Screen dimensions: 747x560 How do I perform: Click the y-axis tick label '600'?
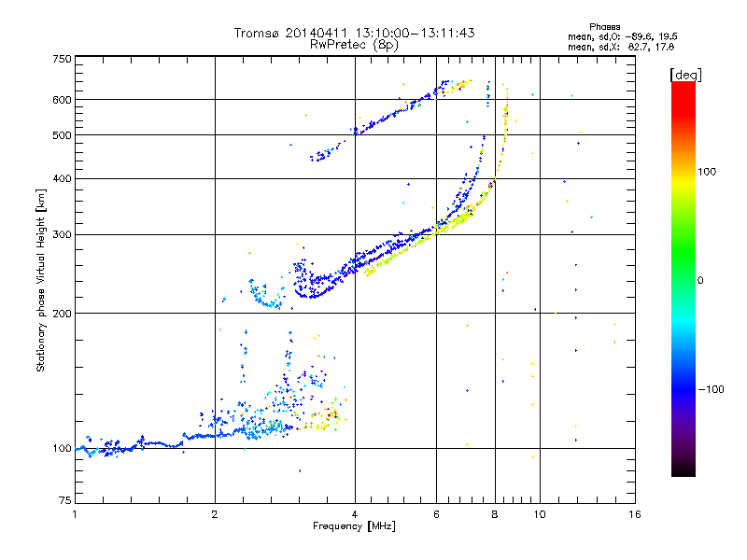62,100
